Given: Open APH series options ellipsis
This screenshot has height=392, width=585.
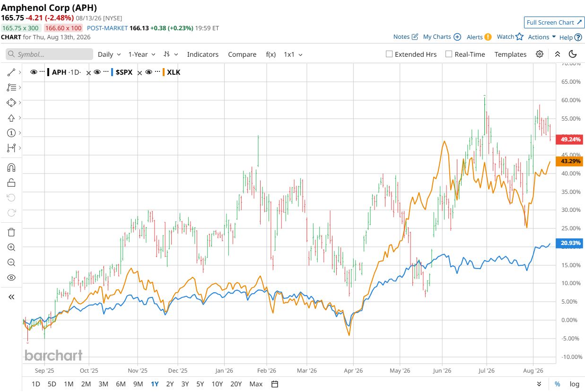Looking at the screenshot, I should [x=42, y=72].
